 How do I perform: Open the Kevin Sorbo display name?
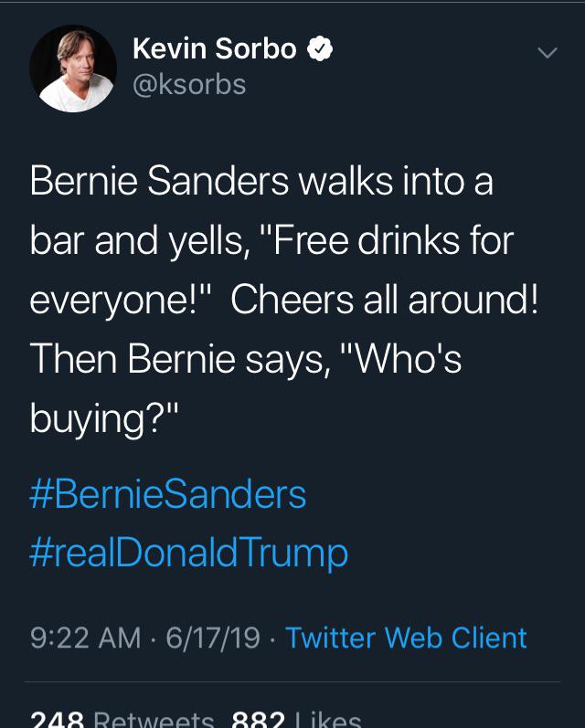(x=215, y=49)
